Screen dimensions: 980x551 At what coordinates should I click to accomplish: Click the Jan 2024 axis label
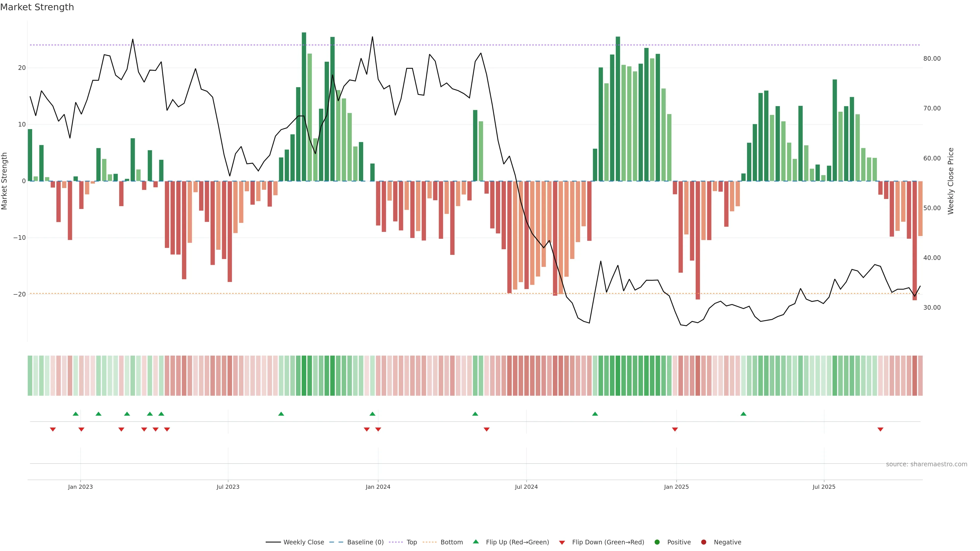[x=378, y=487]
